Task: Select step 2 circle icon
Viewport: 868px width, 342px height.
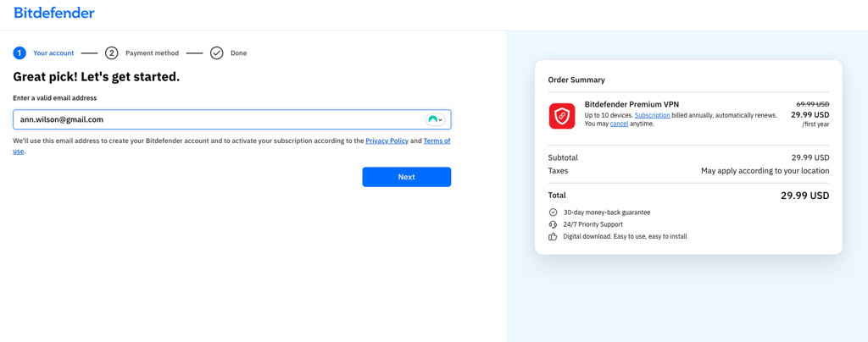Action: pyautogui.click(x=112, y=53)
